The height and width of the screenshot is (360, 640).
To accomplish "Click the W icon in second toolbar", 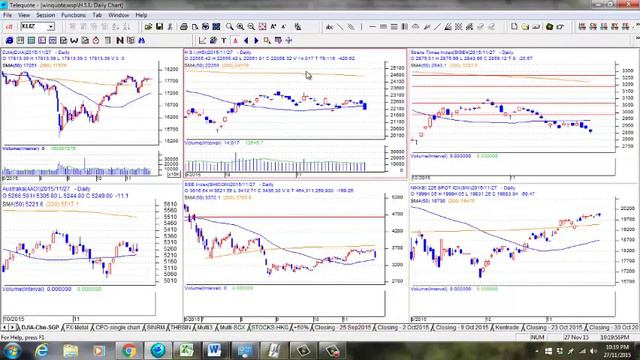I will 74,40.
